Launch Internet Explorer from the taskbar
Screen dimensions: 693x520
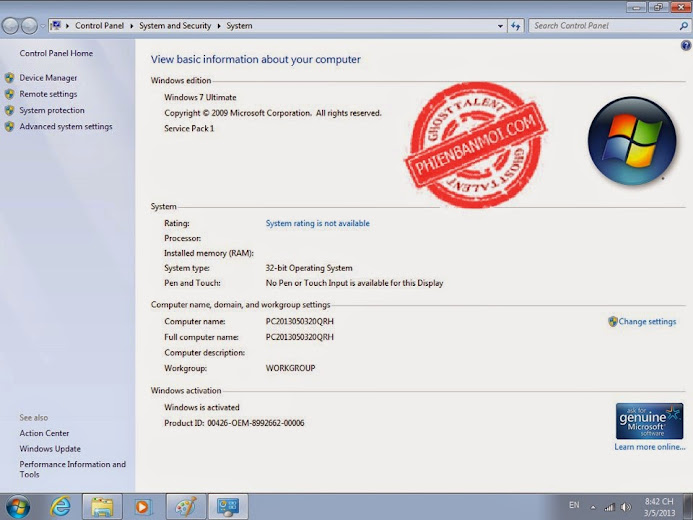(60, 506)
